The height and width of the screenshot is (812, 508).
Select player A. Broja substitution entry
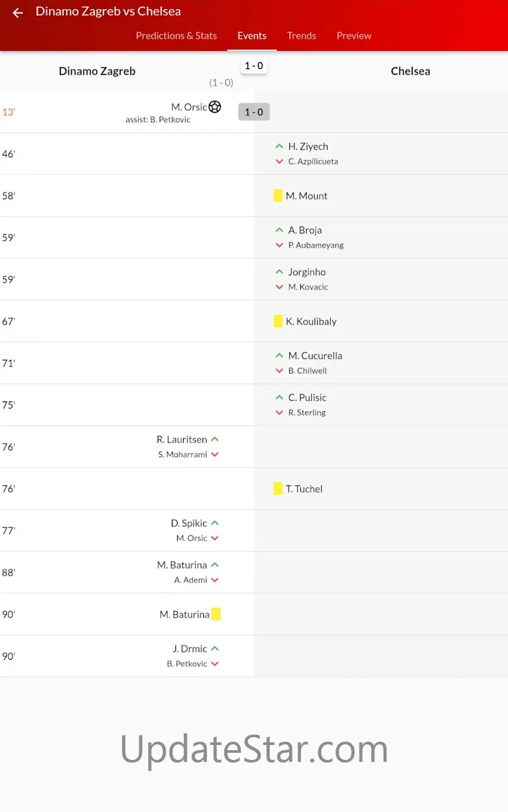tap(305, 230)
